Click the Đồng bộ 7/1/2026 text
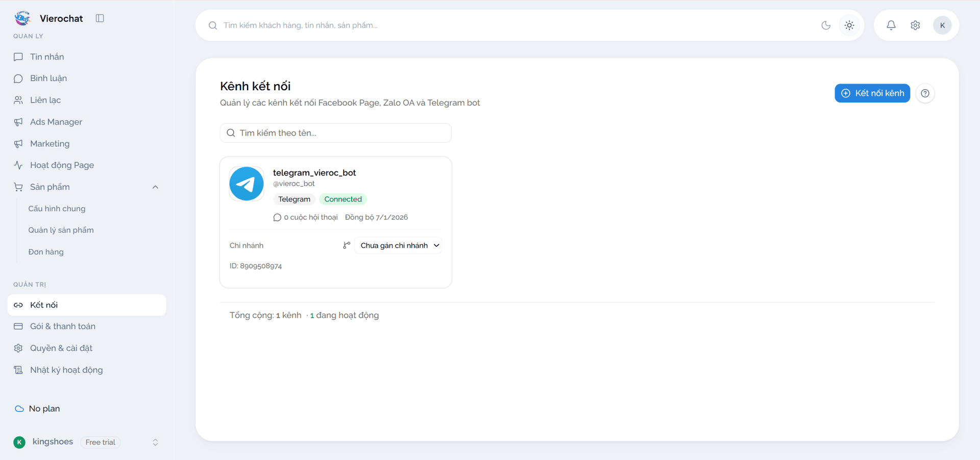Screen dimensions: 980x460 377,217
